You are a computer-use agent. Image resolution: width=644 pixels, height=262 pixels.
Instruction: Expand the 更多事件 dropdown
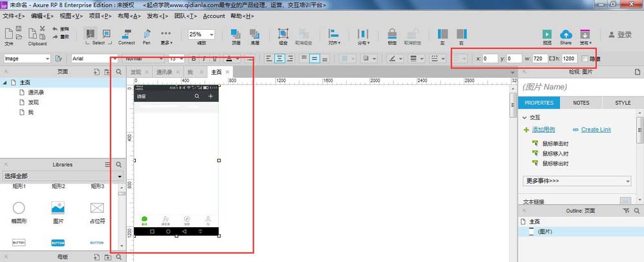coord(576,181)
